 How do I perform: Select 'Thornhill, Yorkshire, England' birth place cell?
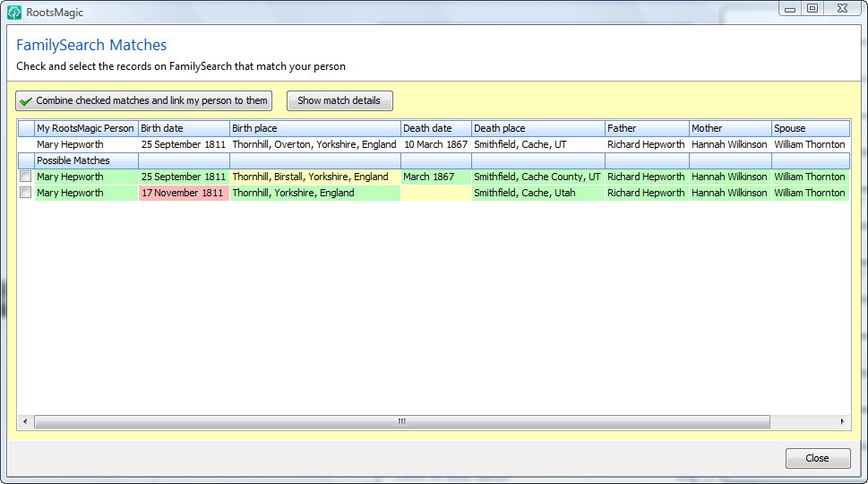click(x=315, y=193)
